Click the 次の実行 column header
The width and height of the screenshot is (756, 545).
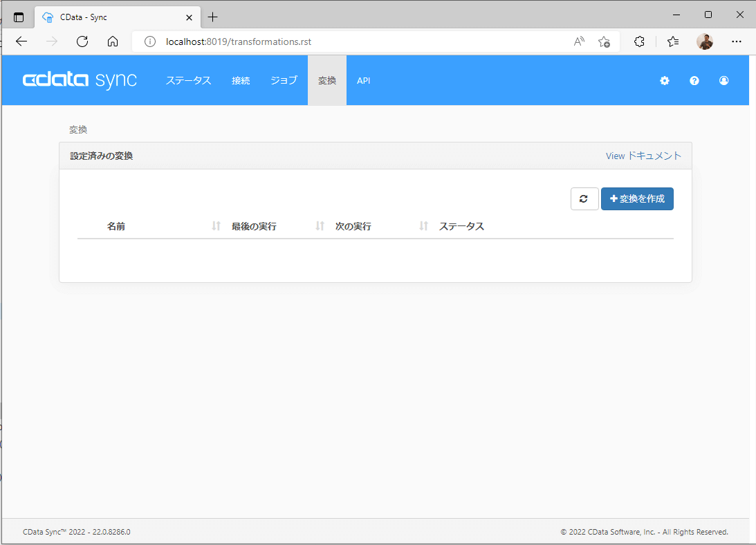click(x=353, y=226)
